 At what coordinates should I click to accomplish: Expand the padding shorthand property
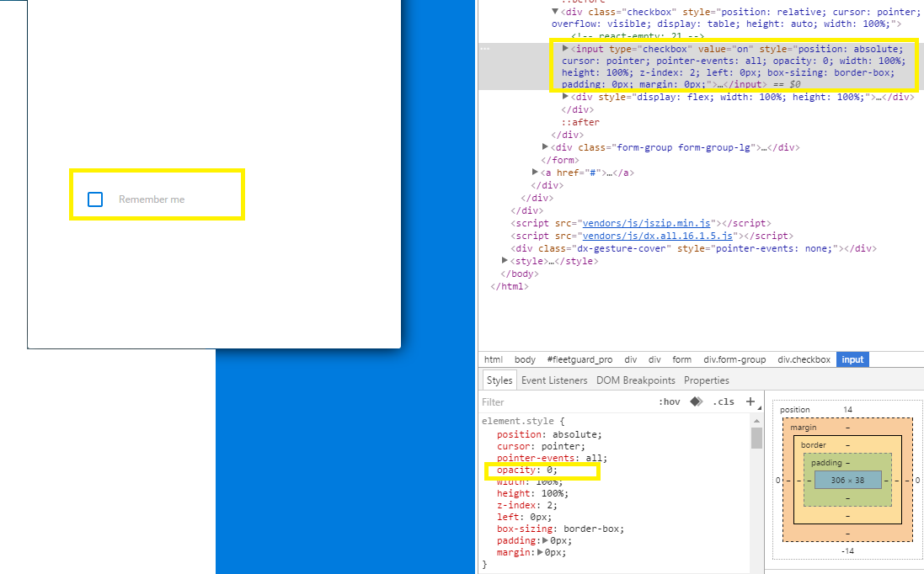tap(545, 540)
